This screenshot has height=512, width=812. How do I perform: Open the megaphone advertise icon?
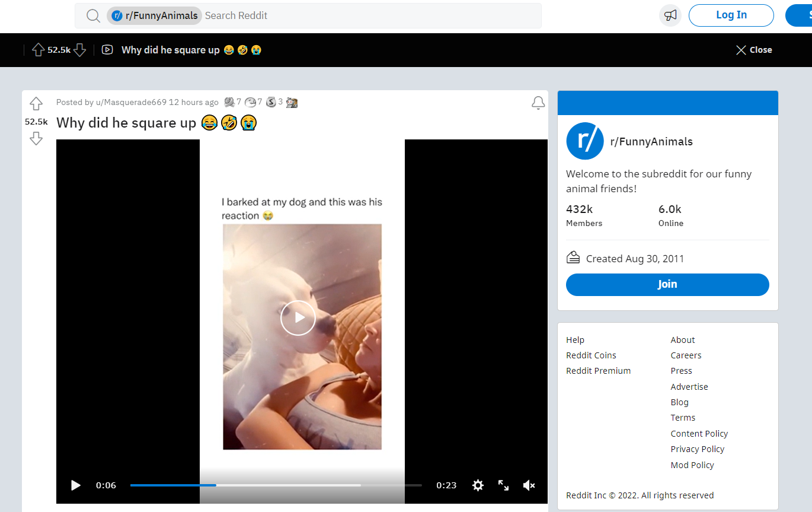point(670,15)
